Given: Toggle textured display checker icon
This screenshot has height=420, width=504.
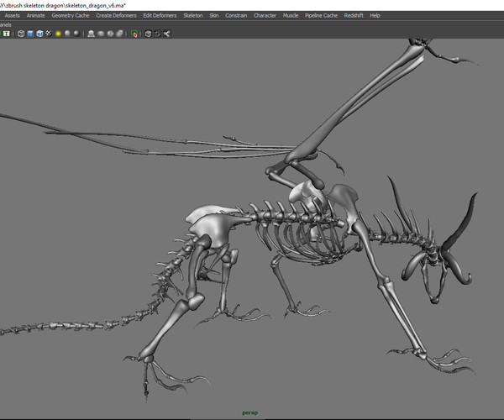Looking at the screenshot, I should [49, 34].
